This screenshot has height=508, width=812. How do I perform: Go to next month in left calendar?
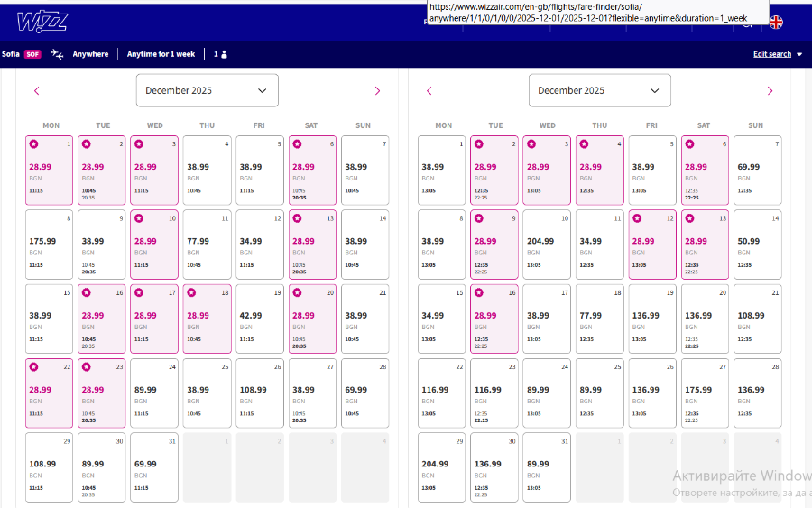click(x=377, y=90)
